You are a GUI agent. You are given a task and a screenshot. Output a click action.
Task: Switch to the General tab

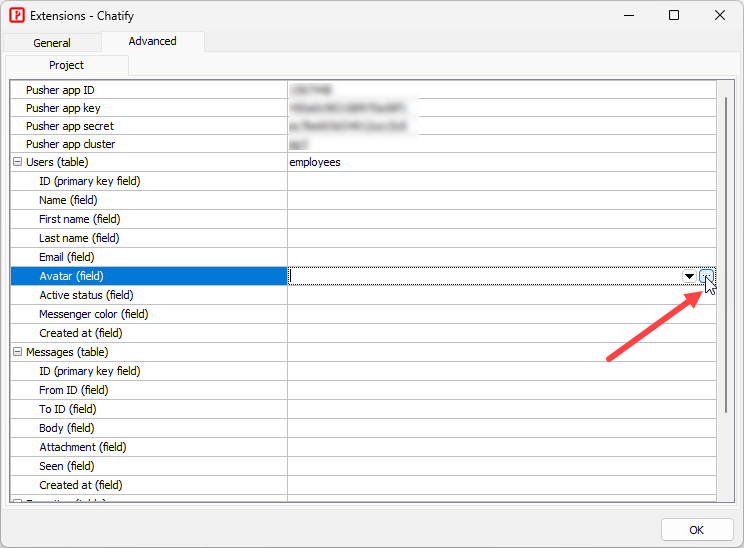52,43
